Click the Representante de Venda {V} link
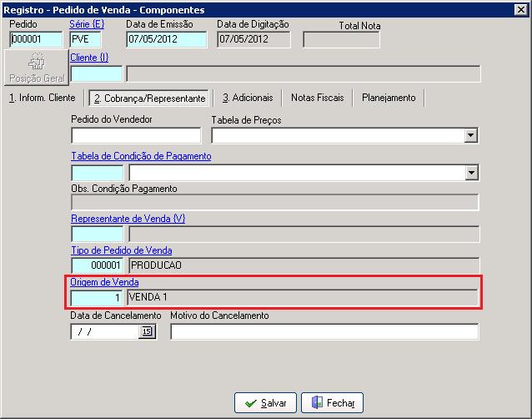The image size is (532, 419). tap(128, 219)
